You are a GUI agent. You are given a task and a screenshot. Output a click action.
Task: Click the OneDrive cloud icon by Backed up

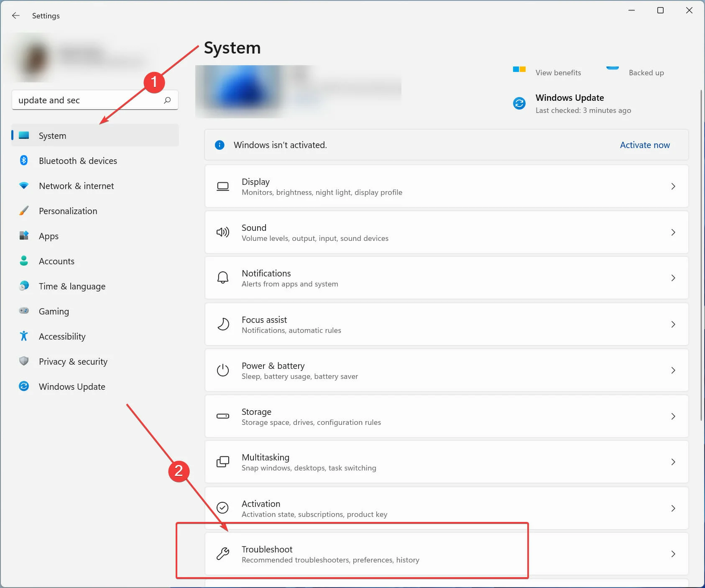coord(613,68)
